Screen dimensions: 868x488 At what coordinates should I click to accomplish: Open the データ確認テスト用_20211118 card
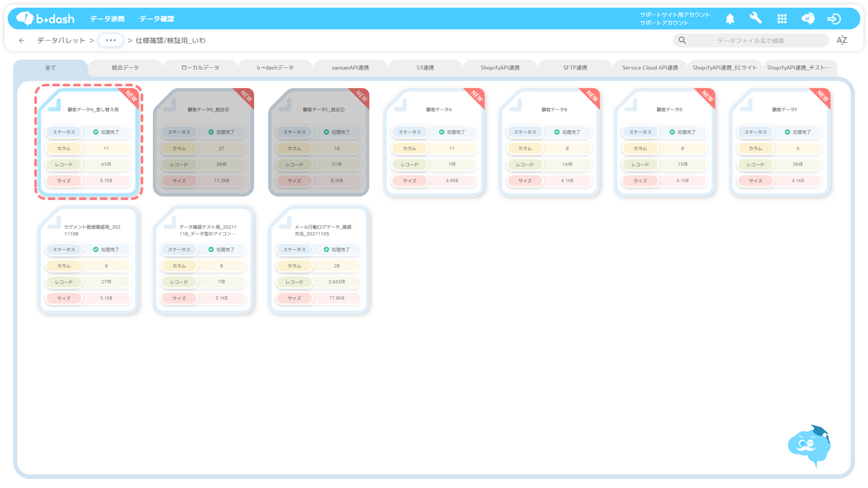[204, 259]
